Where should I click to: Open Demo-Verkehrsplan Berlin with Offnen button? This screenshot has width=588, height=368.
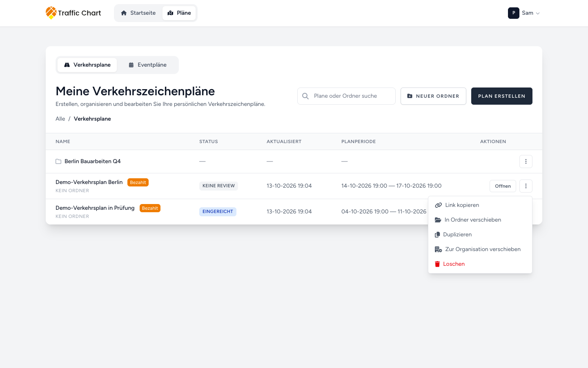pyautogui.click(x=503, y=186)
